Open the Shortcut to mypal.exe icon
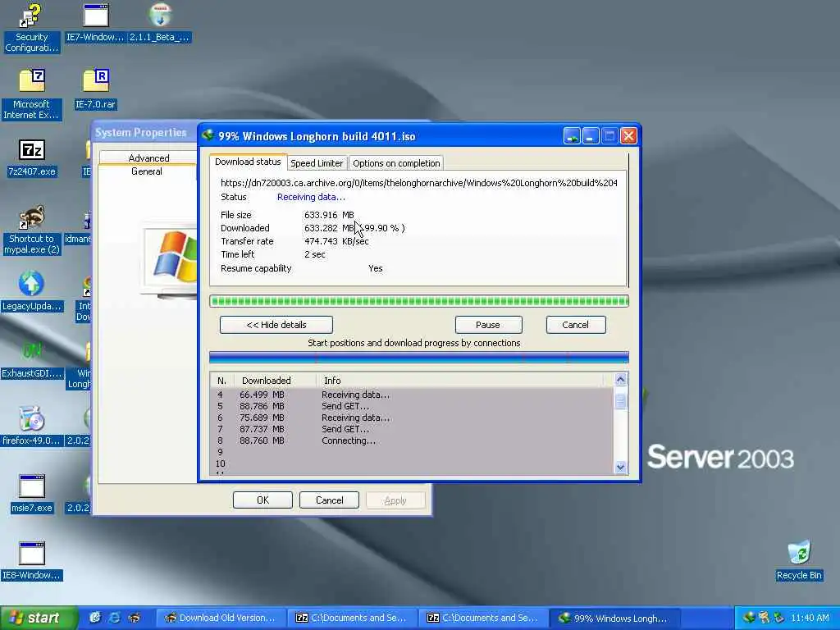The height and width of the screenshot is (630, 840). [x=32, y=230]
